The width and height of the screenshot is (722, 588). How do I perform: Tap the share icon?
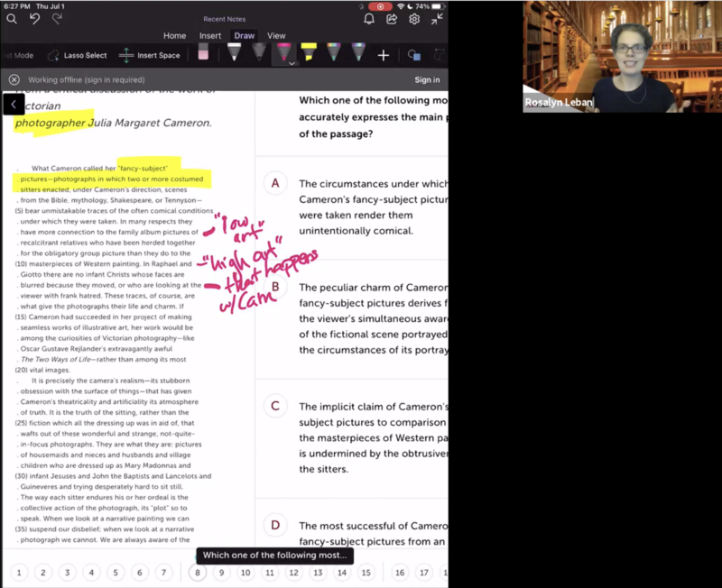pos(392,19)
